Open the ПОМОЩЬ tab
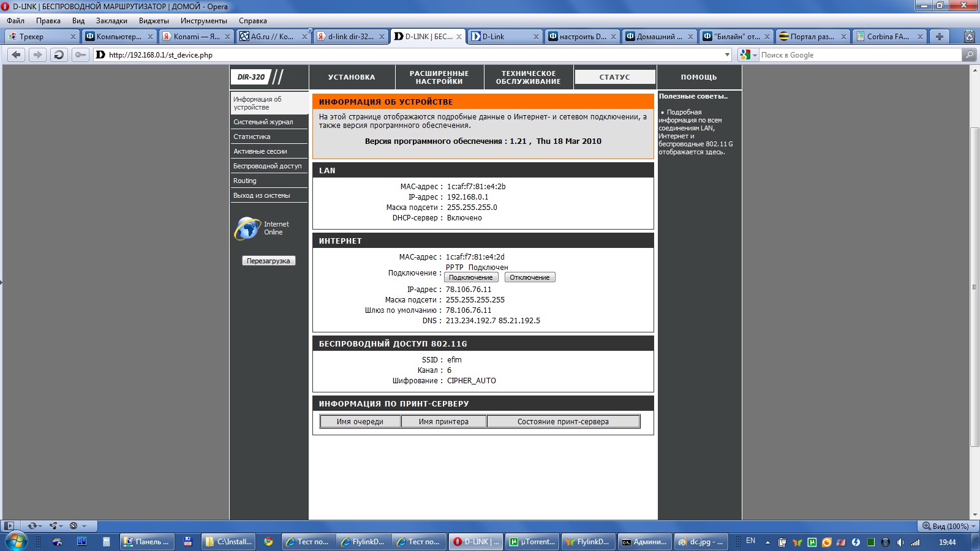The height and width of the screenshot is (551, 980). coord(699,77)
